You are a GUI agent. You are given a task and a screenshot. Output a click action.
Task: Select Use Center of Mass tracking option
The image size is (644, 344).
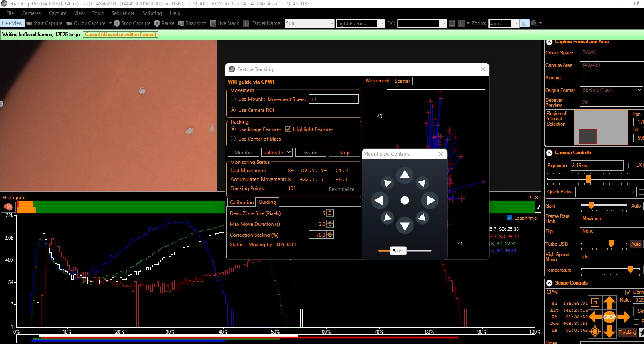tap(233, 139)
